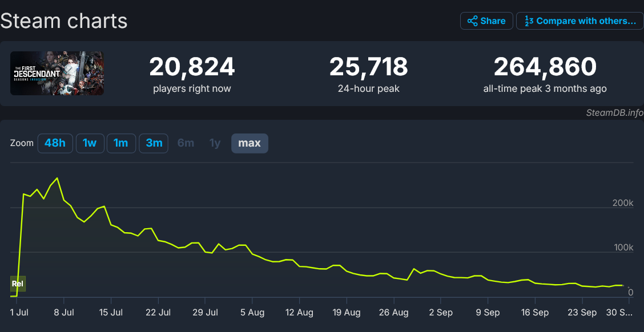Click the 8 Jul axis label

[x=65, y=313]
